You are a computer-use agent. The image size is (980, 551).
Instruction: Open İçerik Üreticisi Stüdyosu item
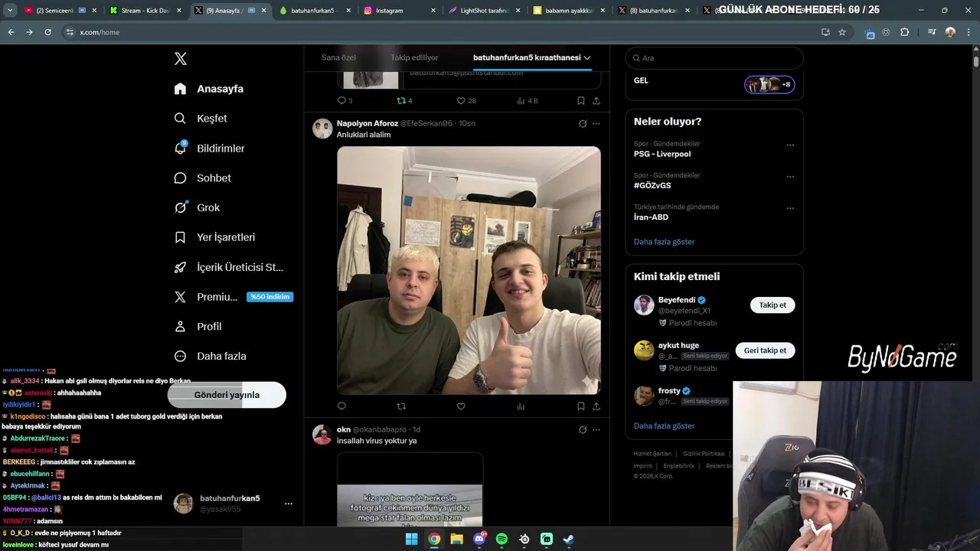(229, 267)
